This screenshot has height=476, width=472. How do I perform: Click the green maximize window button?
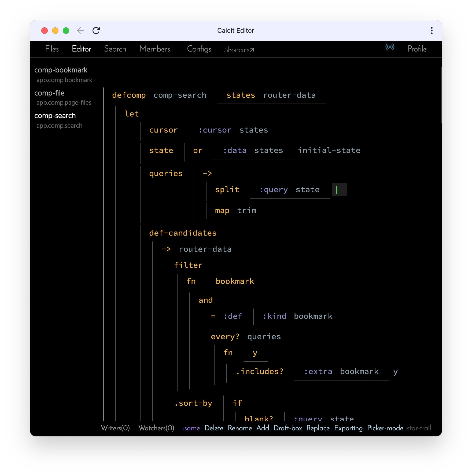[66, 31]
